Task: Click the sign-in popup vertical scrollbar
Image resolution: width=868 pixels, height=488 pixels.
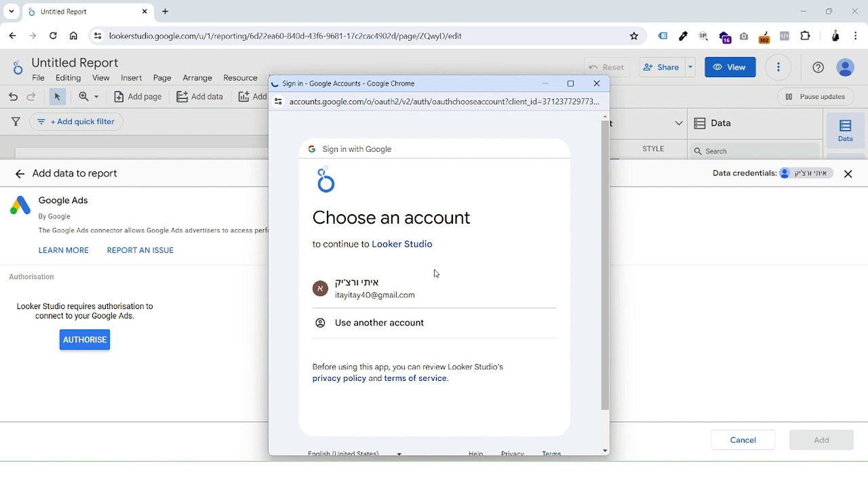Action: coord(605,266)
